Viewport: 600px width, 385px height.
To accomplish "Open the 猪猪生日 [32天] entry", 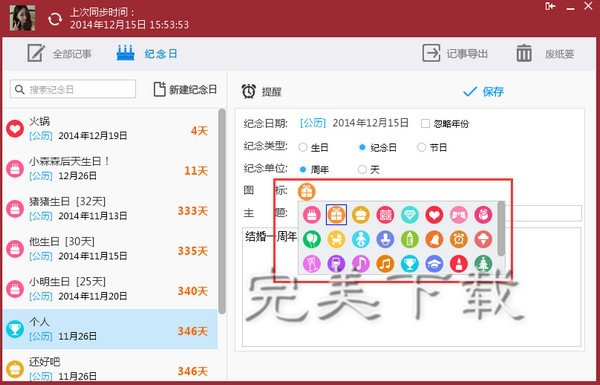I will (x=110, y=209).
